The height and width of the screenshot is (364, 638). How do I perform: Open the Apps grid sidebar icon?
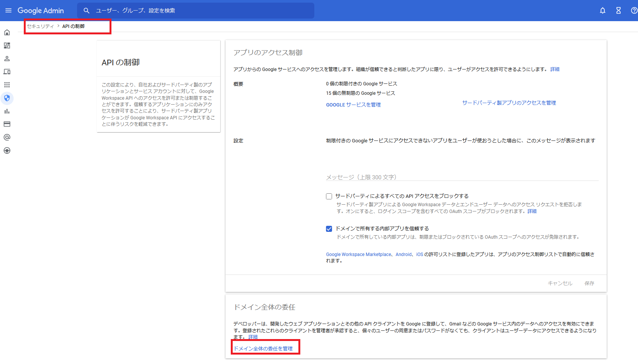[x=7, y=85]
